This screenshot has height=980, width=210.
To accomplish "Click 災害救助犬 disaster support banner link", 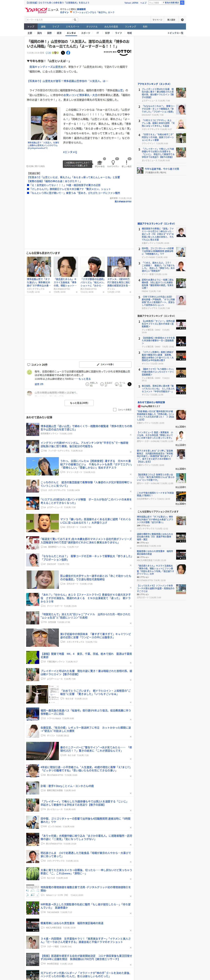I will 58,3.
